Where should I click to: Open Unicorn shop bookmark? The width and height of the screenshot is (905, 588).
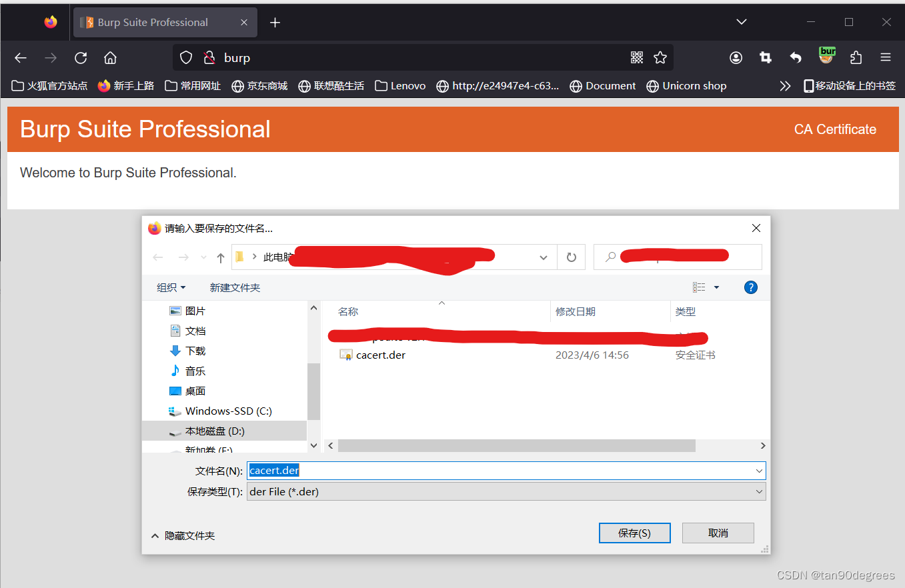[686, 86]
